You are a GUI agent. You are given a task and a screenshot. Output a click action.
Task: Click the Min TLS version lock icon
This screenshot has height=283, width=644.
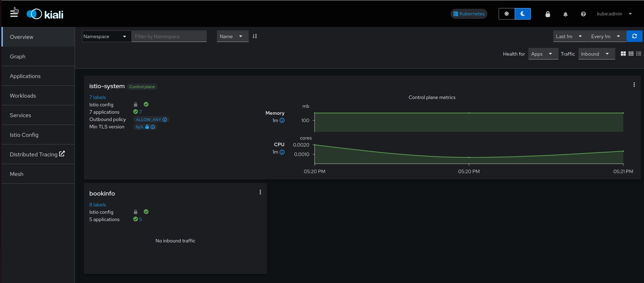(147, 127)
